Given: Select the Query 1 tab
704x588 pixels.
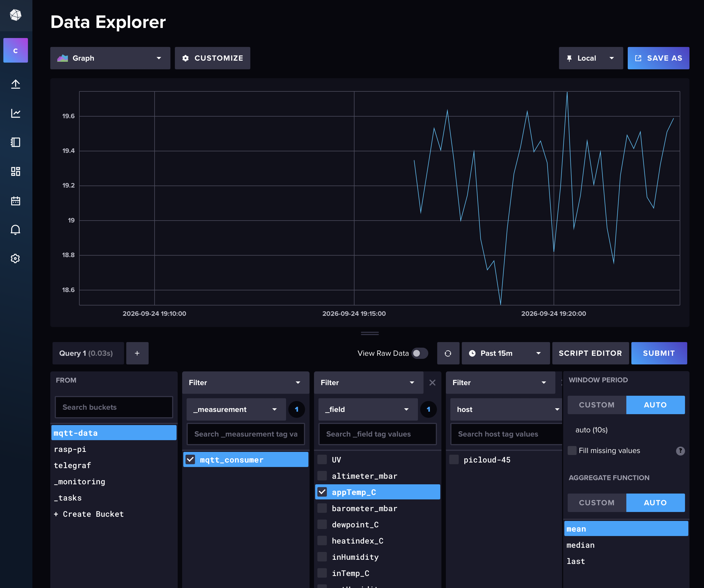Looking at the screenshot, I should pos(88,353).
